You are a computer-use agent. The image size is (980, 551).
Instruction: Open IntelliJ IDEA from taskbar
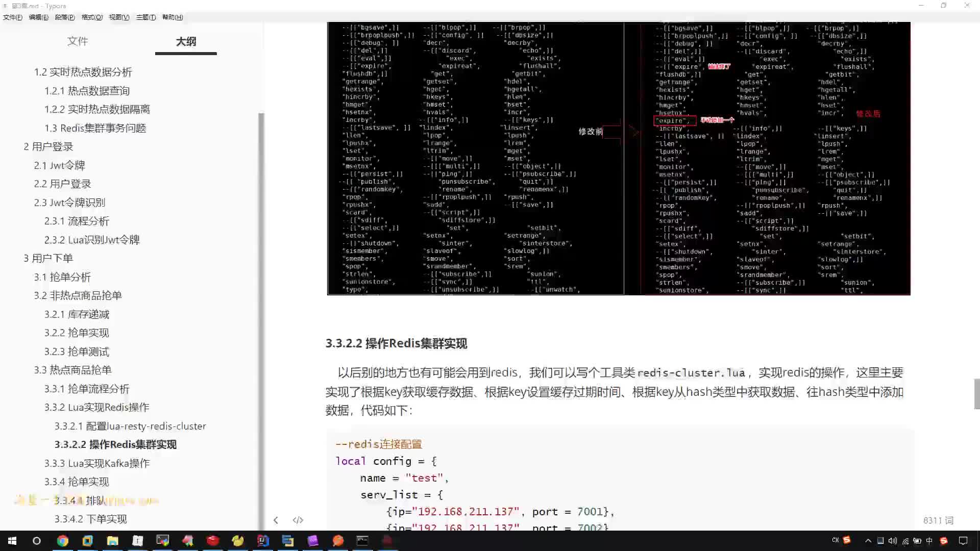click(x=262, y=541)
